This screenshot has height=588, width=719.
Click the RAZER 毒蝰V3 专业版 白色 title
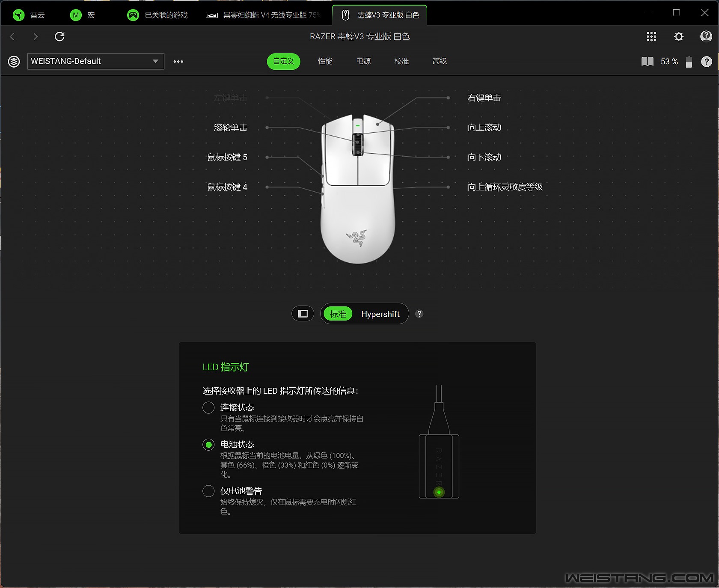click(x=359, y=36)
